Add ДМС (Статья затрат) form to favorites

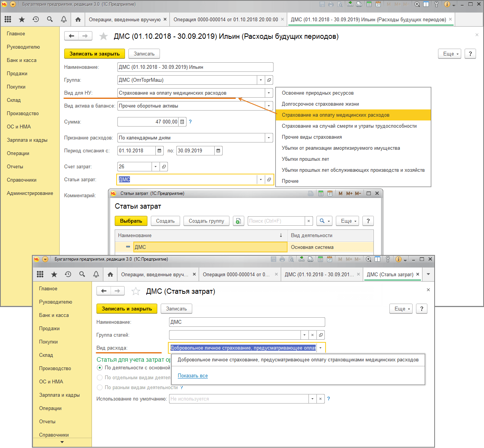(x=136, y=291)
